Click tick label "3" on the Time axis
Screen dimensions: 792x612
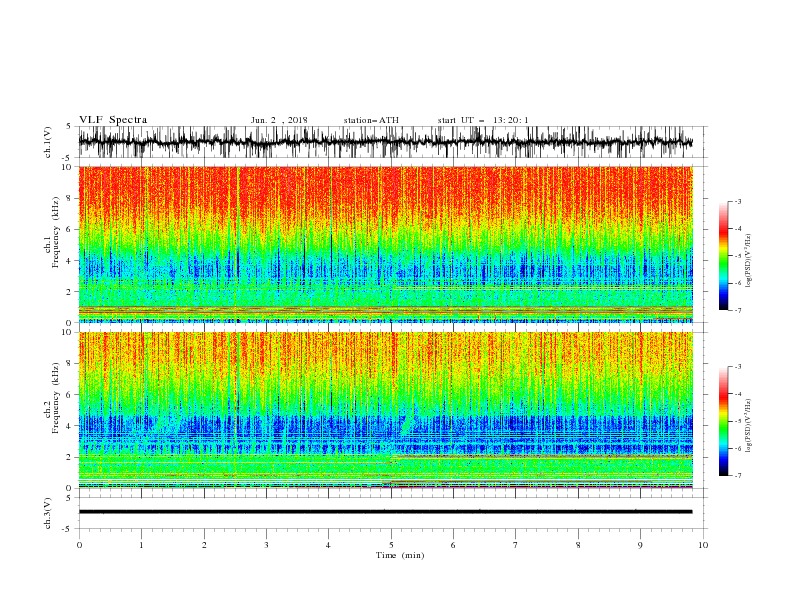(x=266, y=545)
